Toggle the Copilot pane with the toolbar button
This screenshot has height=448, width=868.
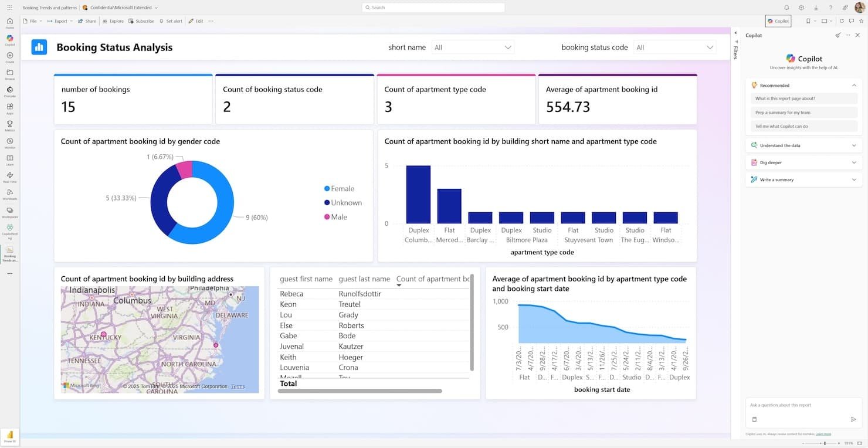(x=778, y=21)
